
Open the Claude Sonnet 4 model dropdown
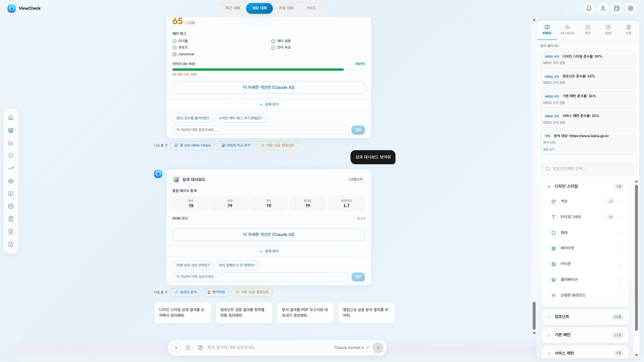[x=352, y=348]
